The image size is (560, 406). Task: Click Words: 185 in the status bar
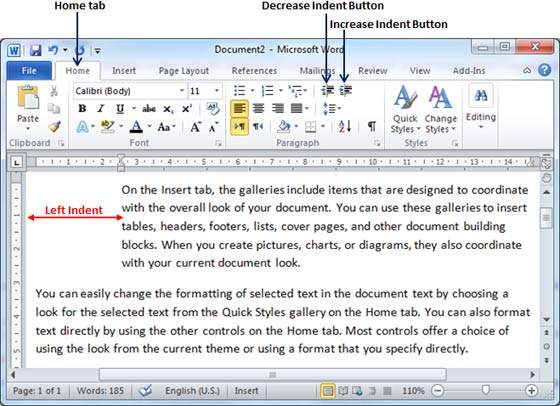[x=100, y=391]
